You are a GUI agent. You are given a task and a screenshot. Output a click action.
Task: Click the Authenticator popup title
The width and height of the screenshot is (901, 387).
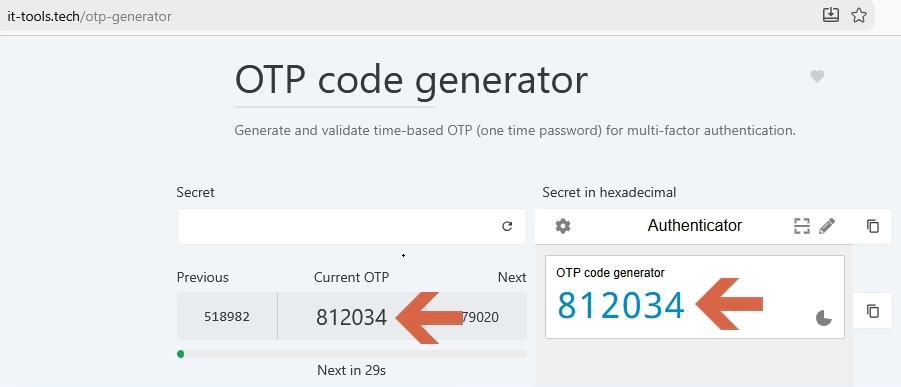click(x=695, y=225)
